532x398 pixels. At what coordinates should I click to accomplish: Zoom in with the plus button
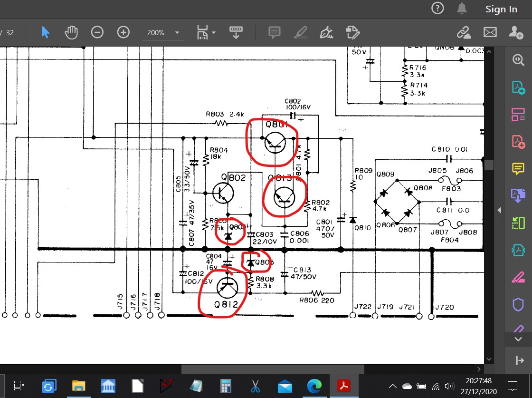coord(123,33)
